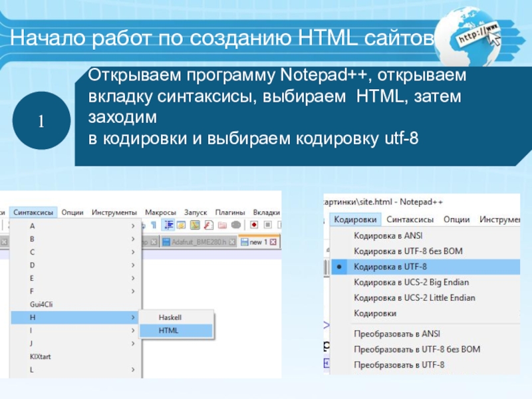
Task: Open the Запуск menu
Action: click(x=196, y=212)
